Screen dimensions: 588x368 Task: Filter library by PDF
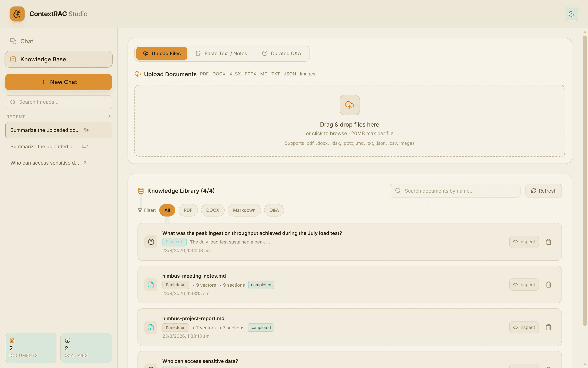[188, 210]
